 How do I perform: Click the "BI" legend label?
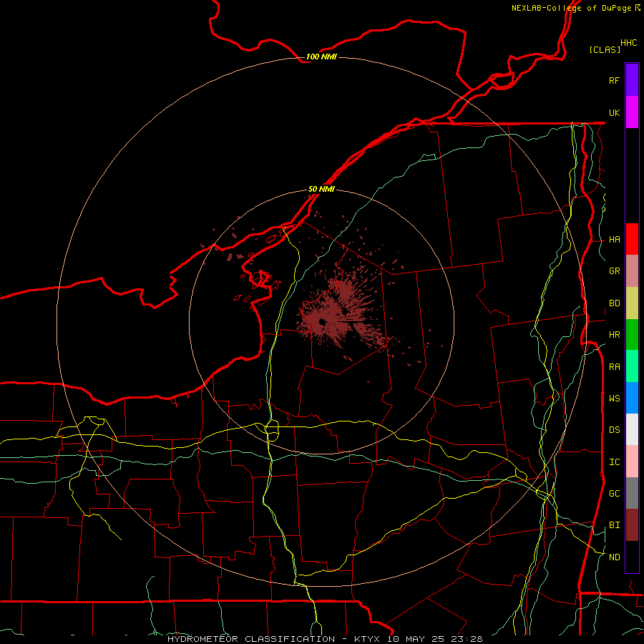pos(615,525)
